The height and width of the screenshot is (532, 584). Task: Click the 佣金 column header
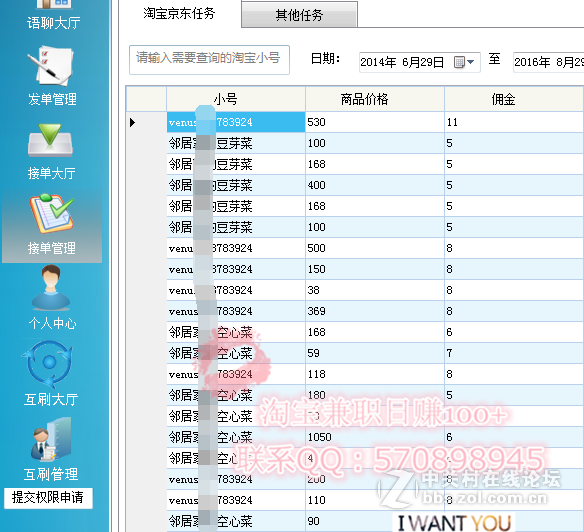(514, 99)
